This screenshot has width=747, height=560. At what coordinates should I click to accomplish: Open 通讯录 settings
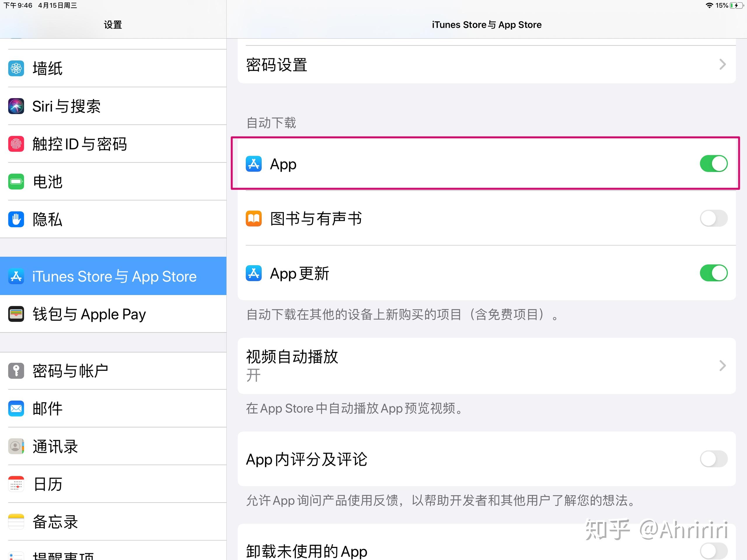(113, 446)
